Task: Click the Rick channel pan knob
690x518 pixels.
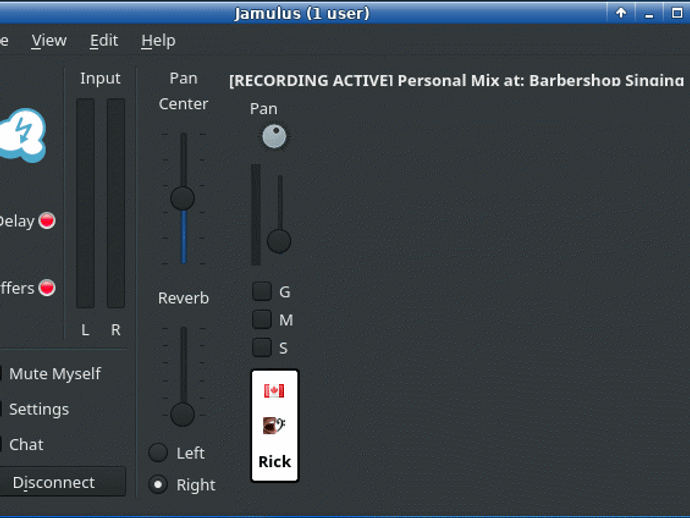Action: coord(274,137)
